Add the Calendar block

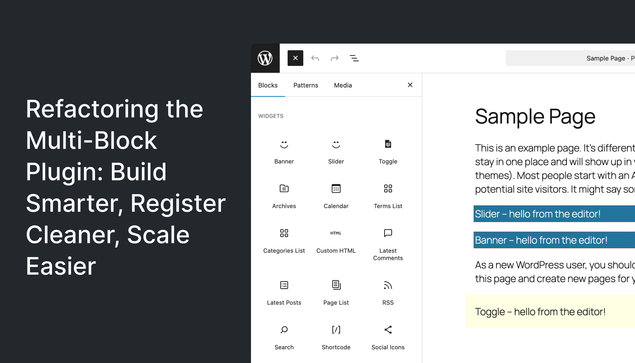pos(336,196)
